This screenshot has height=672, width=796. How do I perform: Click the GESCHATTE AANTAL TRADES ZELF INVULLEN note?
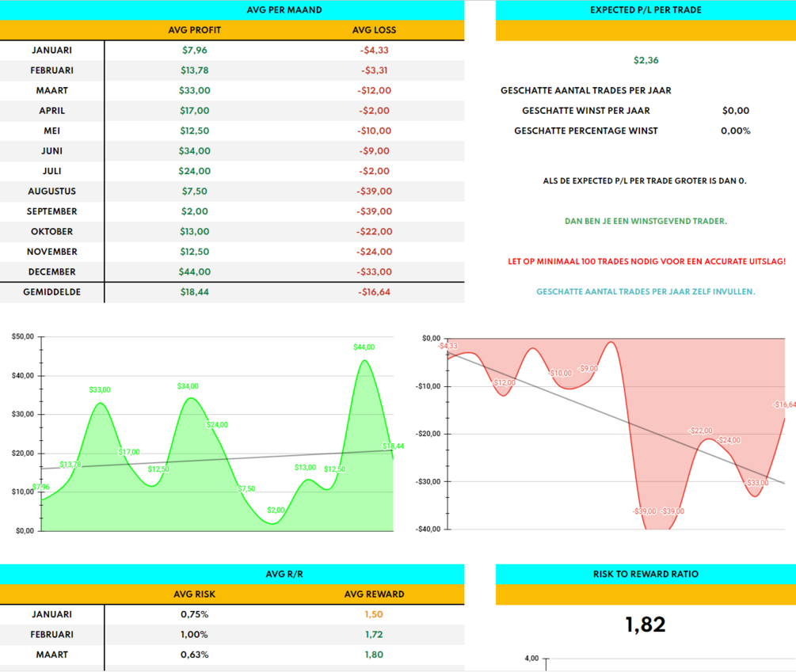(646, 291)
